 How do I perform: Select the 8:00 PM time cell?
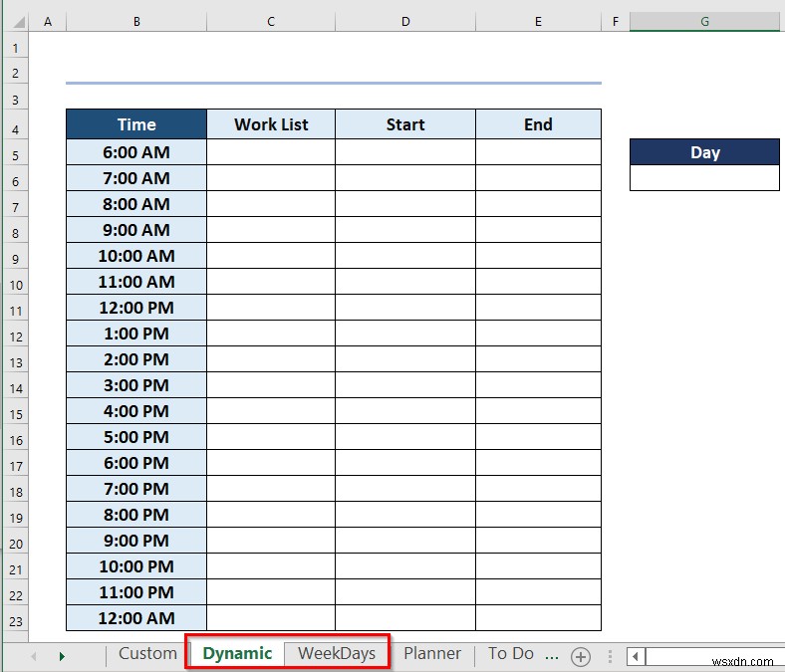pos(136,515)
